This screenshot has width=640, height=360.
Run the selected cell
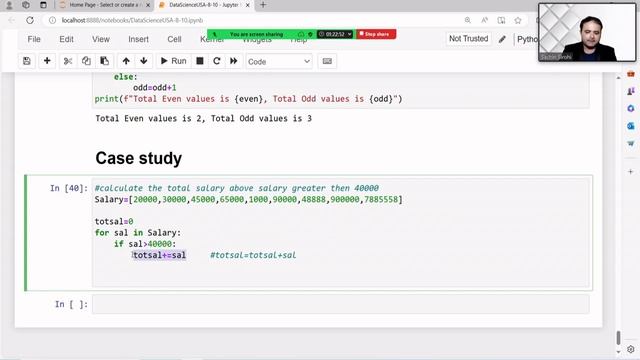pos(174,61)
